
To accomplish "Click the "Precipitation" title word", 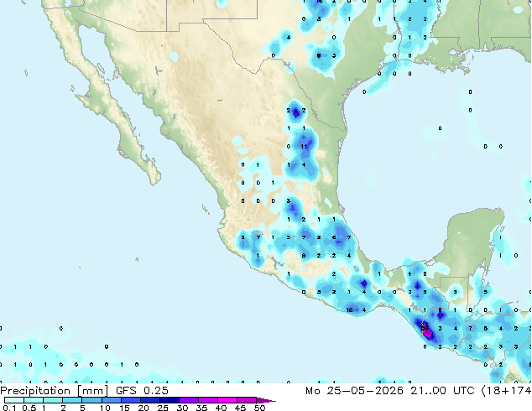I will [35, 391].
